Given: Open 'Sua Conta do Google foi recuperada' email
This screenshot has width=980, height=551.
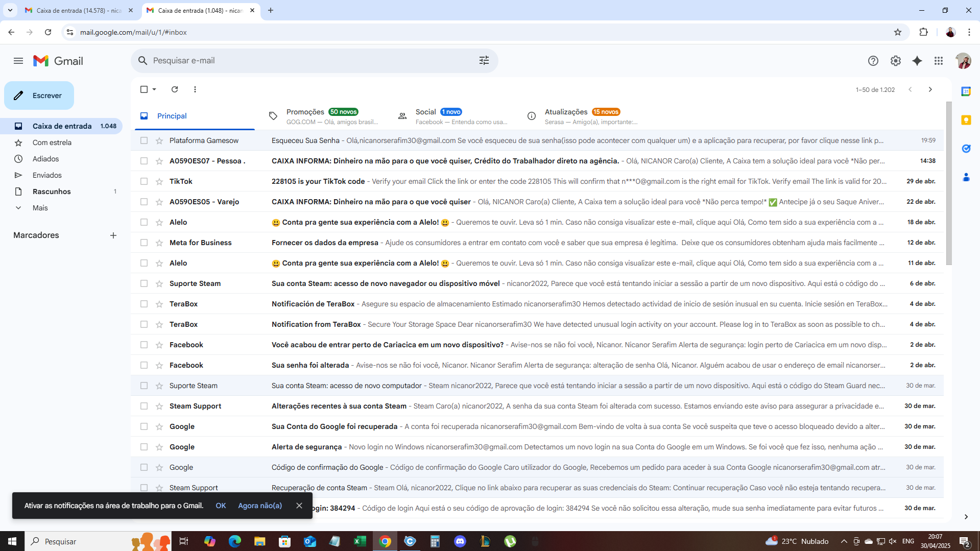Looking at the screenshot, I should coord(537,426).
